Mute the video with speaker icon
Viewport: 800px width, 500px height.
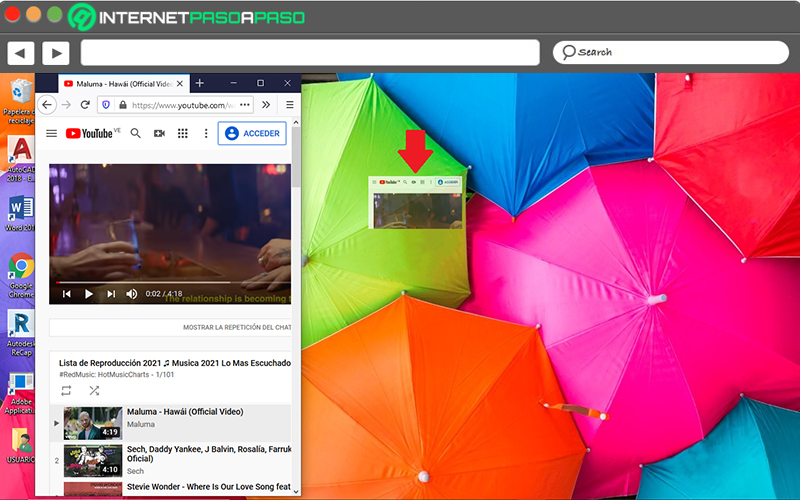coord(132,294)
